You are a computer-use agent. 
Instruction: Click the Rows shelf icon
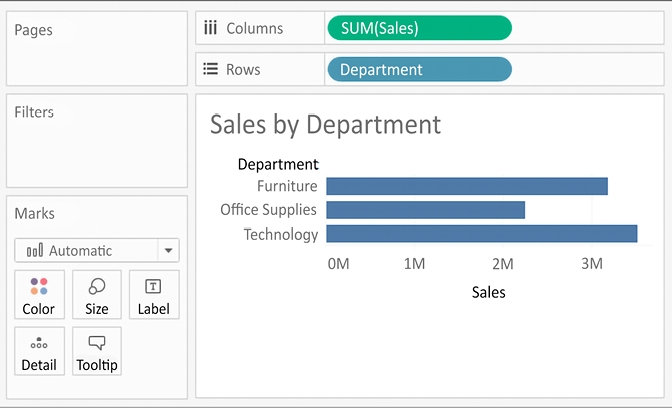click(x=210, y=70)
